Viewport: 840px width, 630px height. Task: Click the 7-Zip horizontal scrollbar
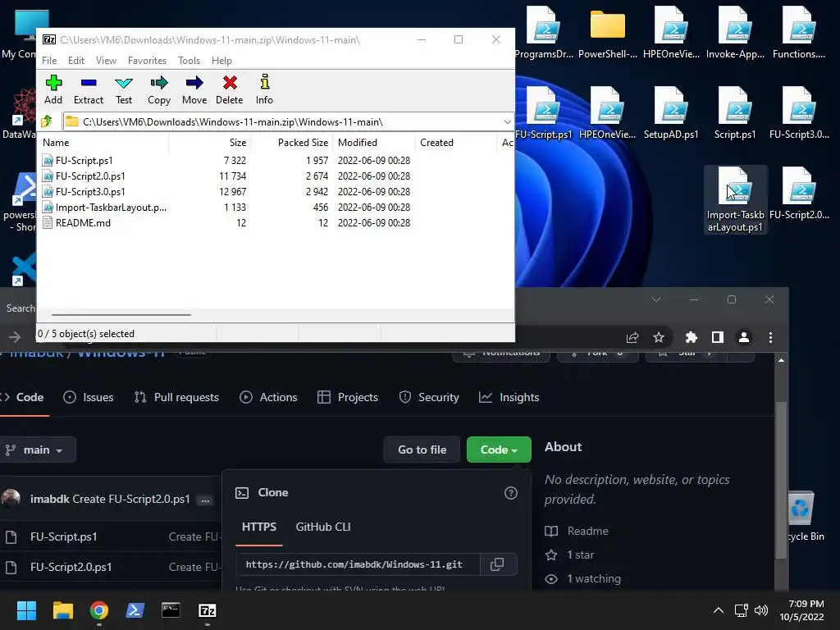click(x=121, y=315)
